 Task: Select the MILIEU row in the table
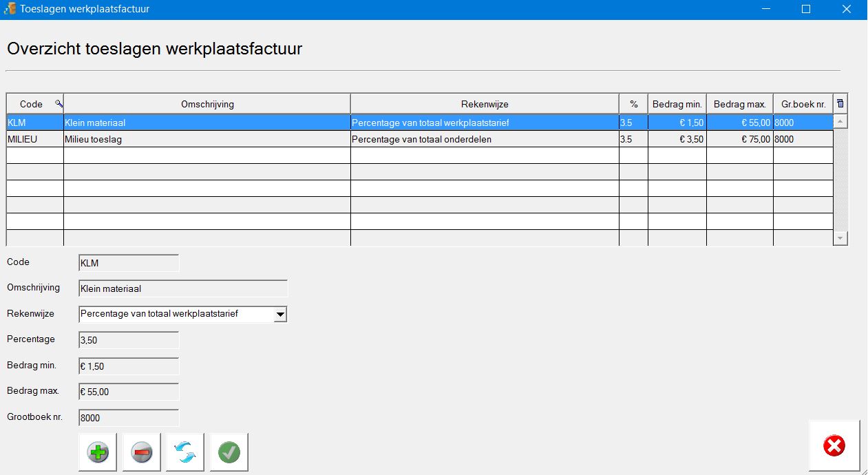click(x=207, y=139)
